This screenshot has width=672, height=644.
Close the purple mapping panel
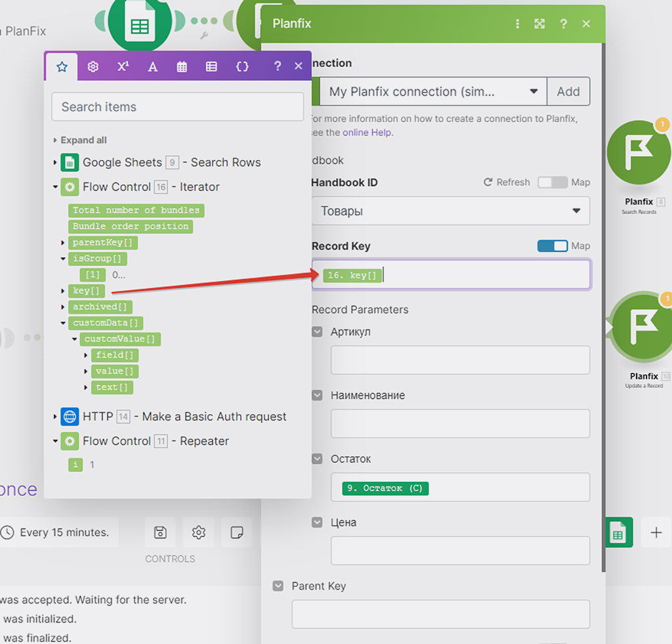pyautogui.click(x=299, y=66)
